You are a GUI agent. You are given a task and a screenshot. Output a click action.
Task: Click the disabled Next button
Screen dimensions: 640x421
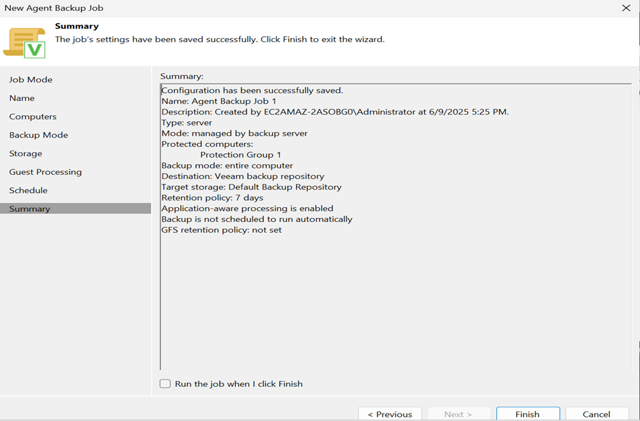pyautogui.click(x=458, y=414)
